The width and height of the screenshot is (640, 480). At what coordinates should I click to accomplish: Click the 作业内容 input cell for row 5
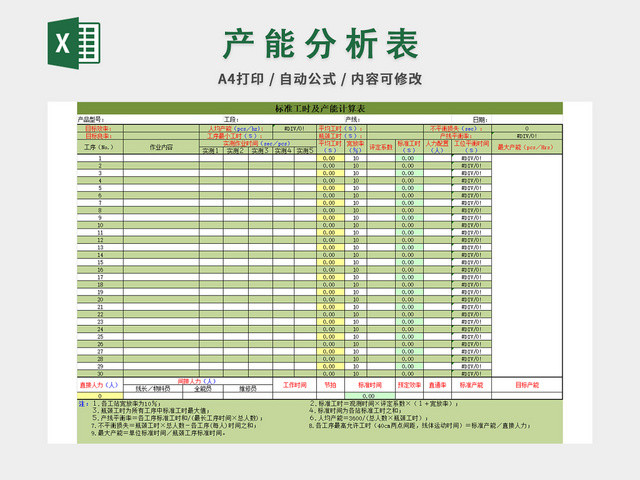pos(161,188)
